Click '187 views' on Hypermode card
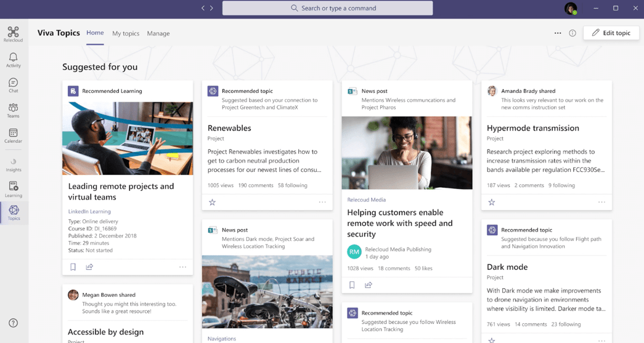This screenshot has width=644, height=343. (x=498, y=185)
